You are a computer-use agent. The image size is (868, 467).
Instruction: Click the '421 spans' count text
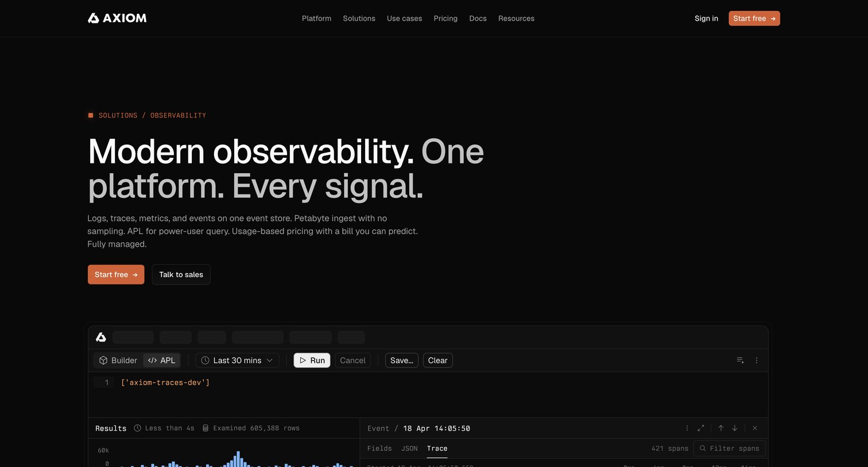point(670,448)
